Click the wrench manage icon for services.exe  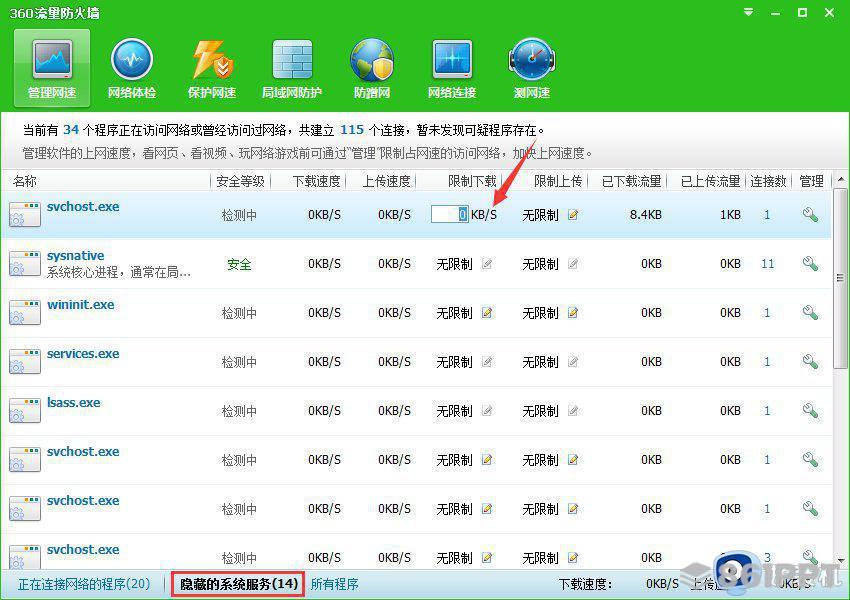pos(810,362)
